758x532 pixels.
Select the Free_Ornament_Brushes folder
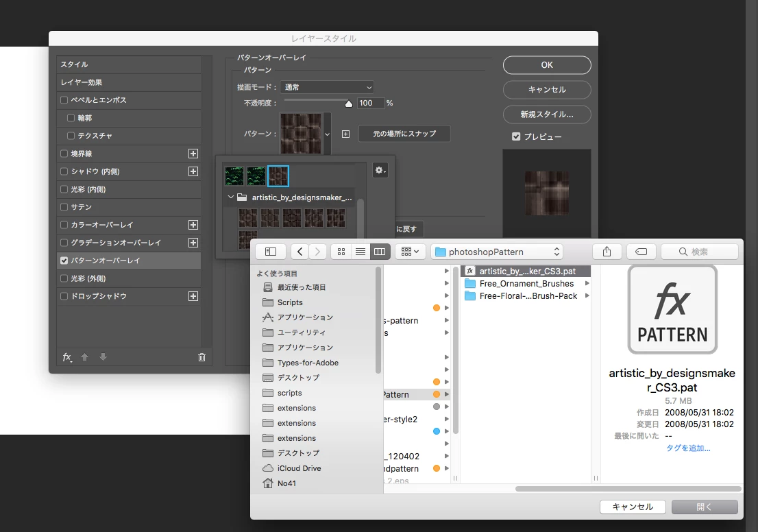point(526,283)
